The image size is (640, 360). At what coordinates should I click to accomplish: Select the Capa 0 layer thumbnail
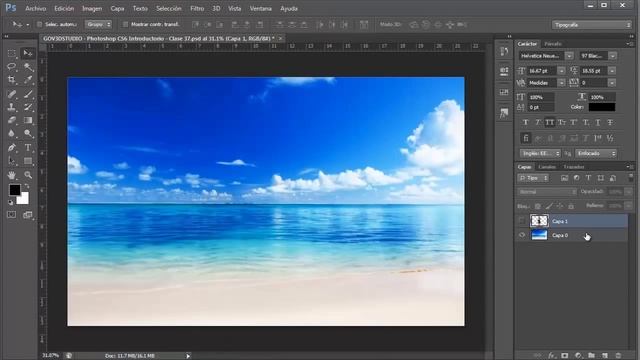coord(539,235)
